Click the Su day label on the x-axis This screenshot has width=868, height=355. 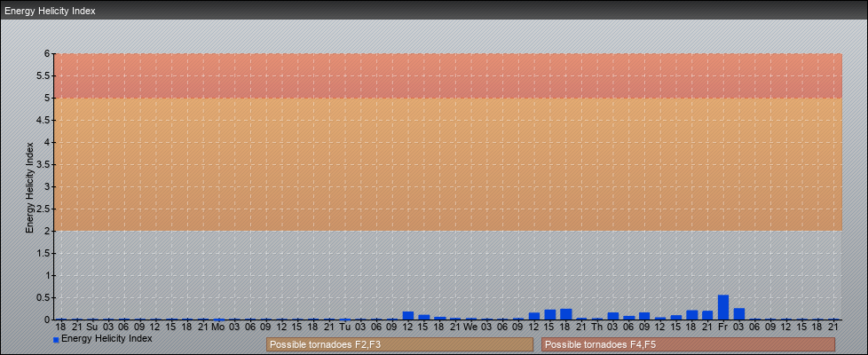click(92, 327)
